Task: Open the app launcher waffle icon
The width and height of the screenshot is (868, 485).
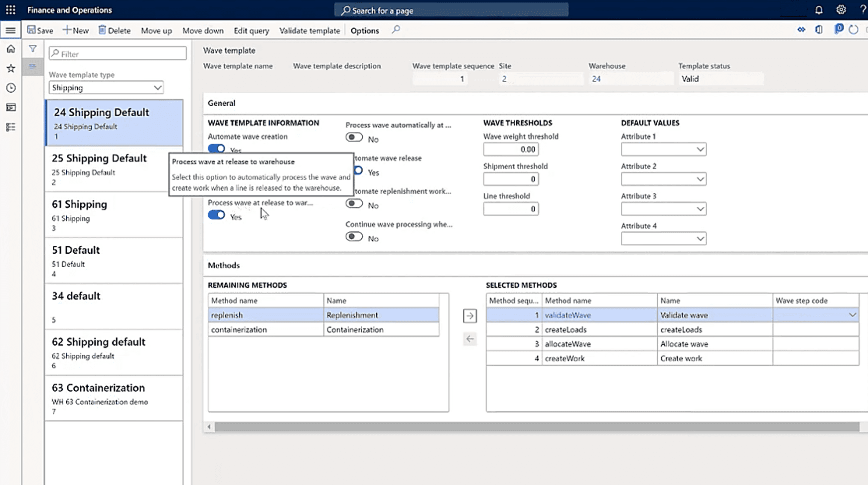Action: [x=10, y=10]
